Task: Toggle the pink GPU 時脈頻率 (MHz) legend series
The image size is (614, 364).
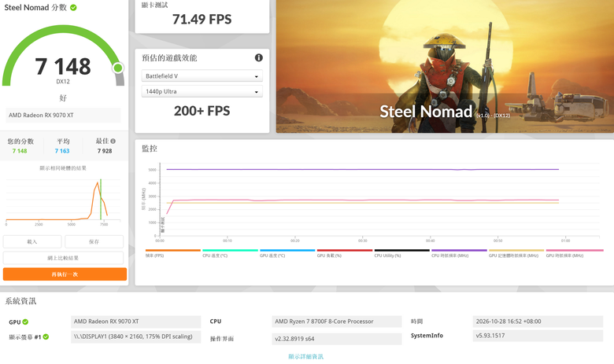Action: point(575,253)
